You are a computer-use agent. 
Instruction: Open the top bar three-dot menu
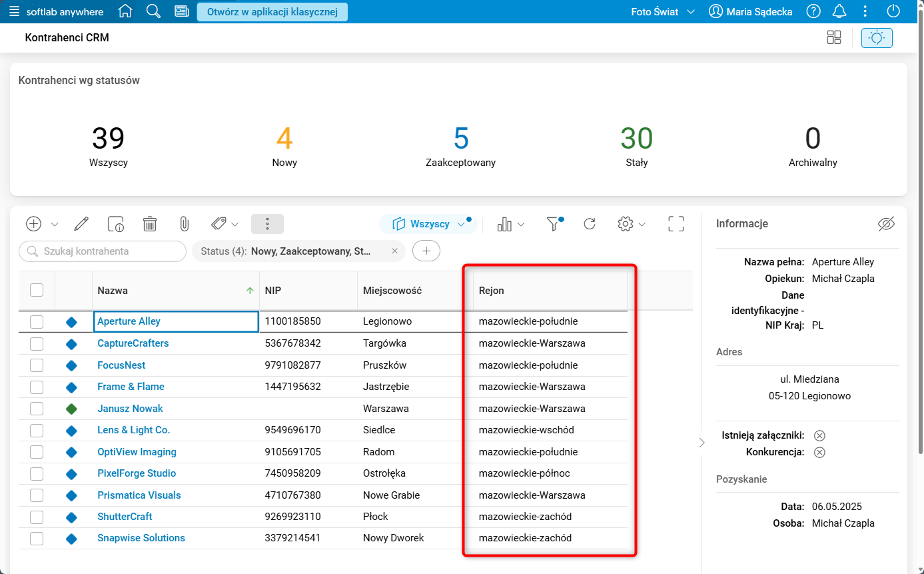865,11
